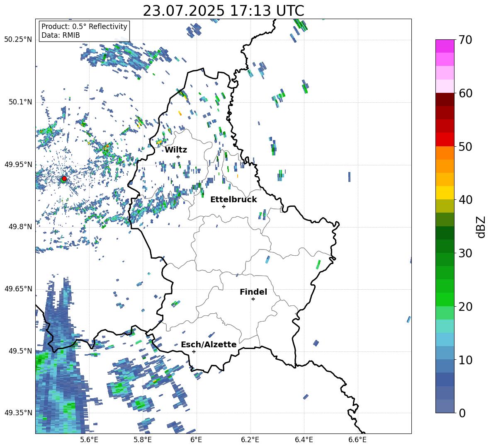
Task: Click the 5.8°E longitude label
Action: (x=143, y=440)
